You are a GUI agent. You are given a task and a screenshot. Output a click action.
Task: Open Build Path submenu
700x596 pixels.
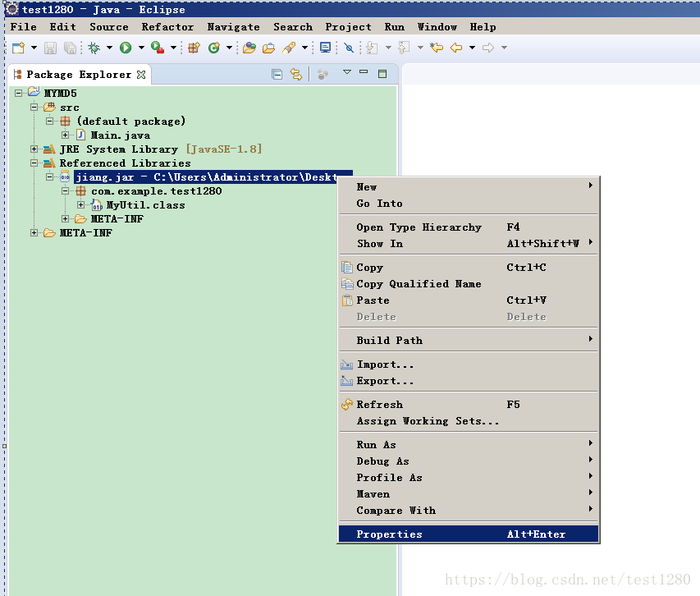point(469,340)
